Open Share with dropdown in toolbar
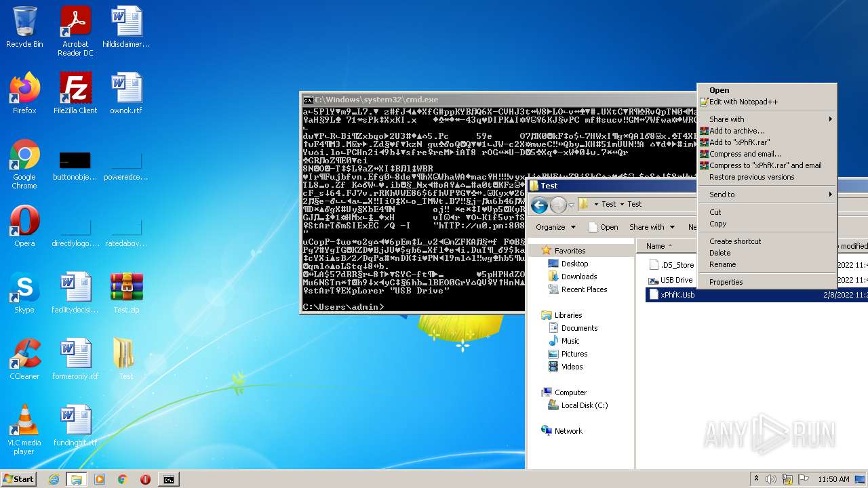 [652, 227]
